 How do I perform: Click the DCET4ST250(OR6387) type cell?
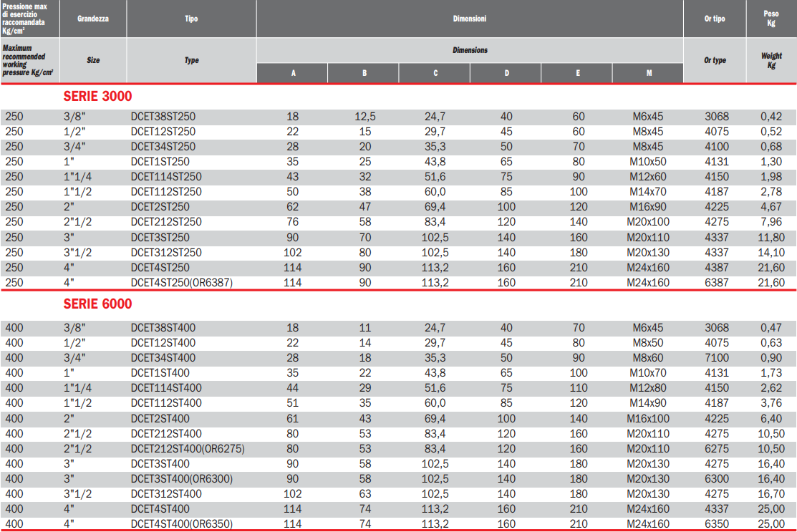182,283
